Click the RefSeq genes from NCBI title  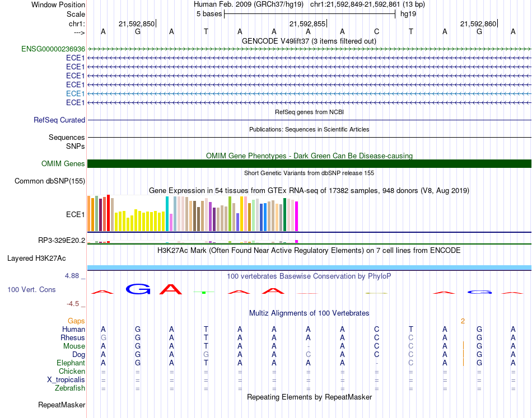click(x=309, y=112)
